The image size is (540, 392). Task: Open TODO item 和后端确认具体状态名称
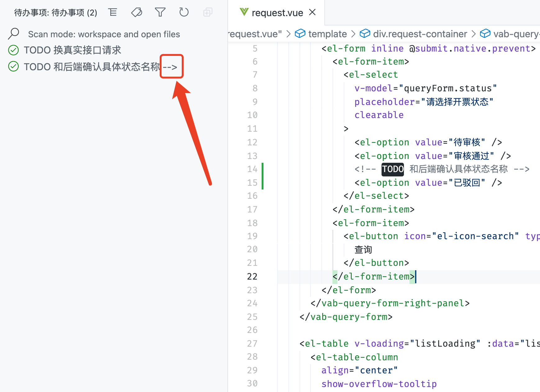pos(100,66)
